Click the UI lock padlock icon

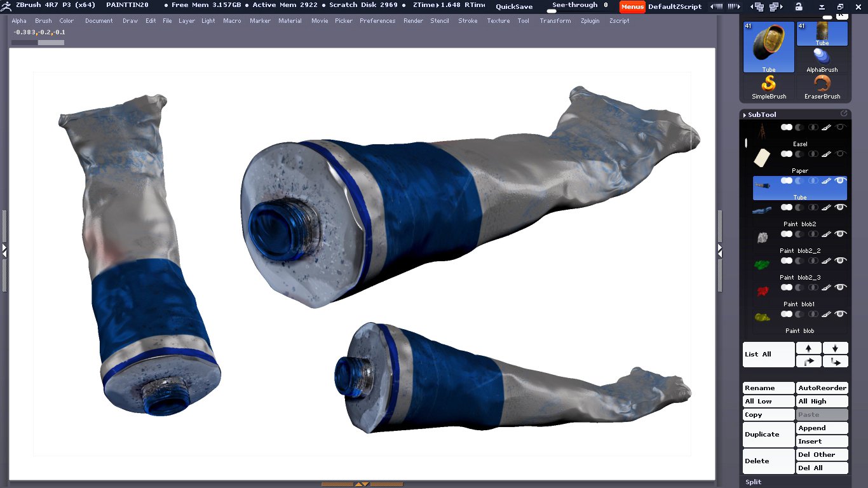(x=798, y=6)
